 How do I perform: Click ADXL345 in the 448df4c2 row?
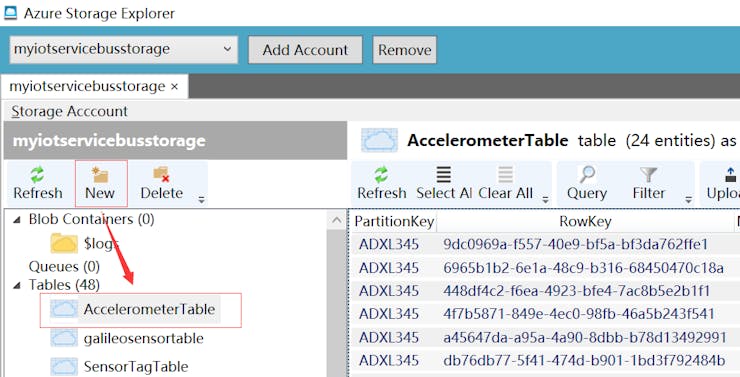pos(388,291)
